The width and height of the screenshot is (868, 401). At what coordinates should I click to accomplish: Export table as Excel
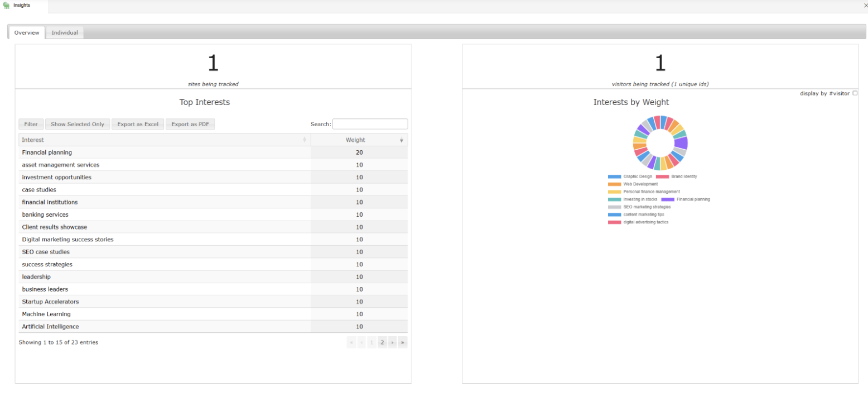[138, 125]
